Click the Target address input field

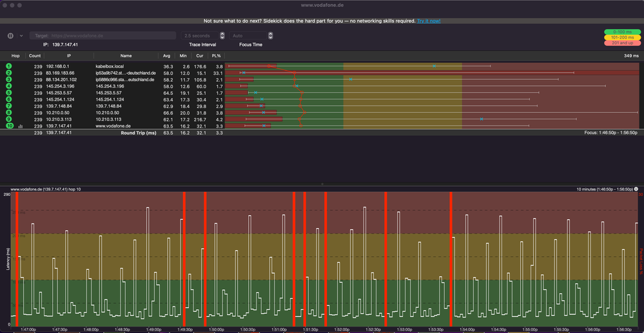(102, 35)
